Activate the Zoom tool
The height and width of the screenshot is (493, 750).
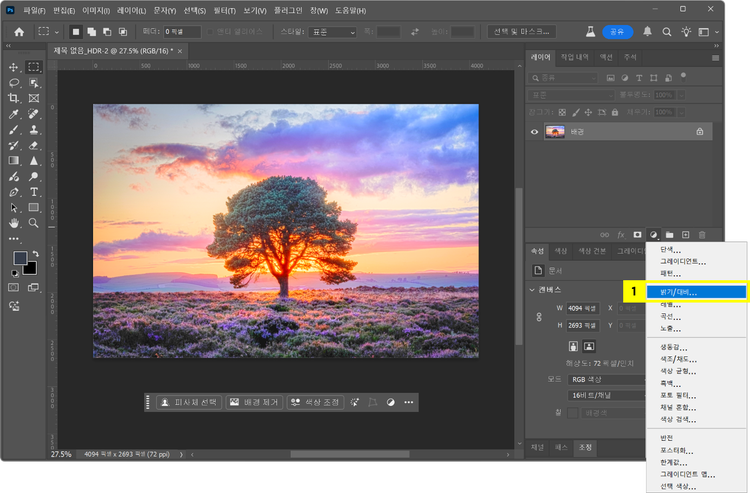(34, 223)
